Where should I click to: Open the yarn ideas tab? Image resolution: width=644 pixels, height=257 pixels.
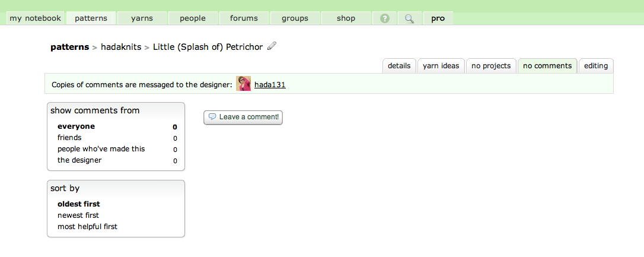click(x=441, y=66)
